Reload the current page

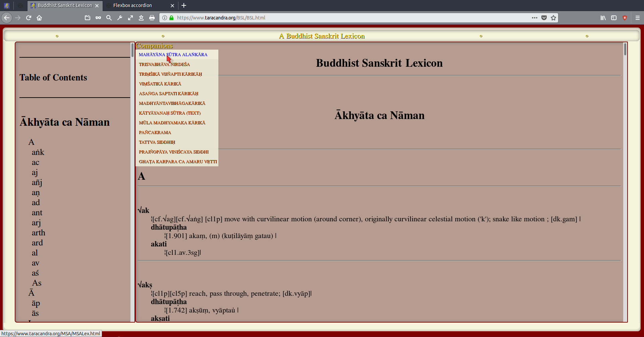tap(29, 18)
